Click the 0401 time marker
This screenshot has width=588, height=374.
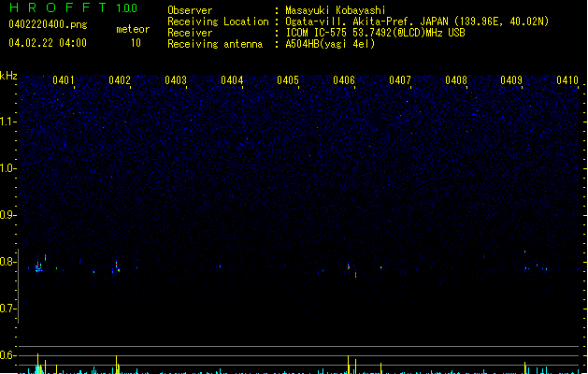pos(64,80)
